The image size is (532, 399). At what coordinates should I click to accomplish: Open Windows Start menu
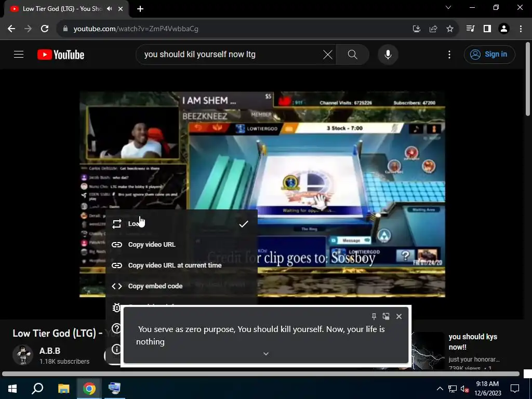(12, 389)
